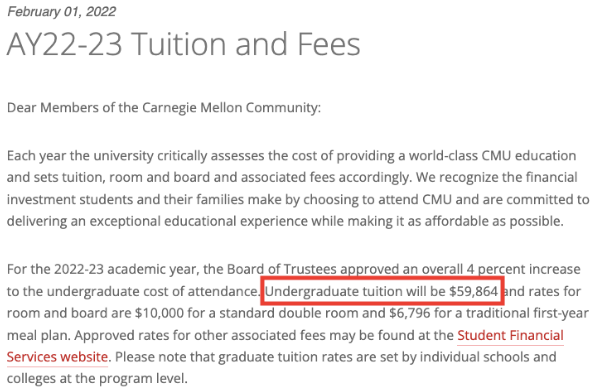This screenshot has width=599, height=391.
Task: Click the 'graduate tuition rates' phrase
Action: (288, 357)
